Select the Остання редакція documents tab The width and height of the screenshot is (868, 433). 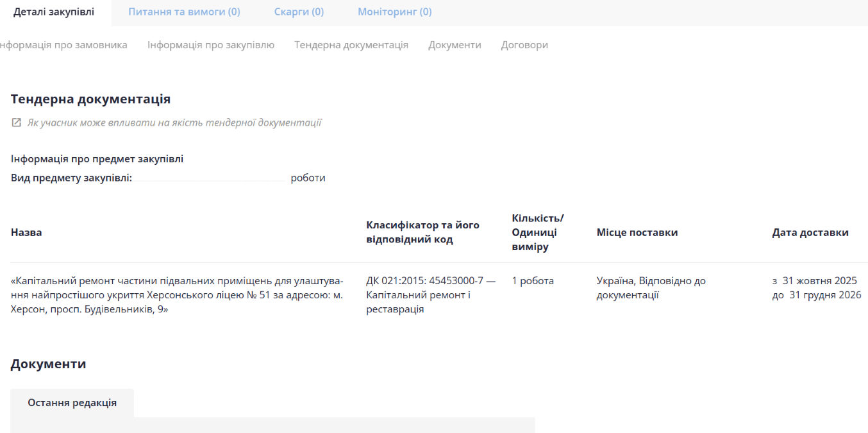pos(72,403)
